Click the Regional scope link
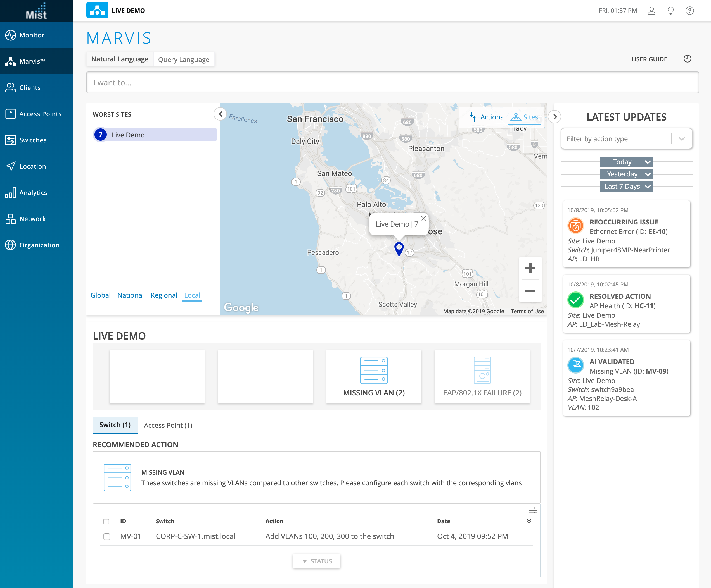Screen dimensions: 711x588 tap(164, 295)
